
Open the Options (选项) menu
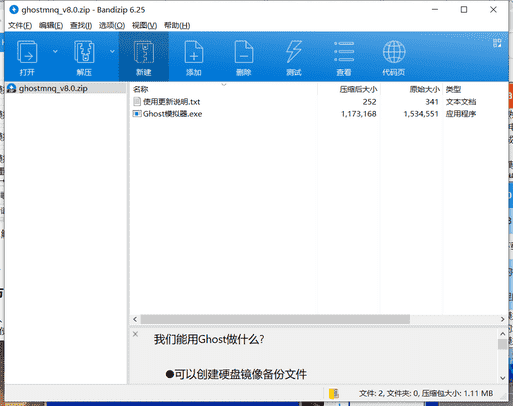click(112, 25)
